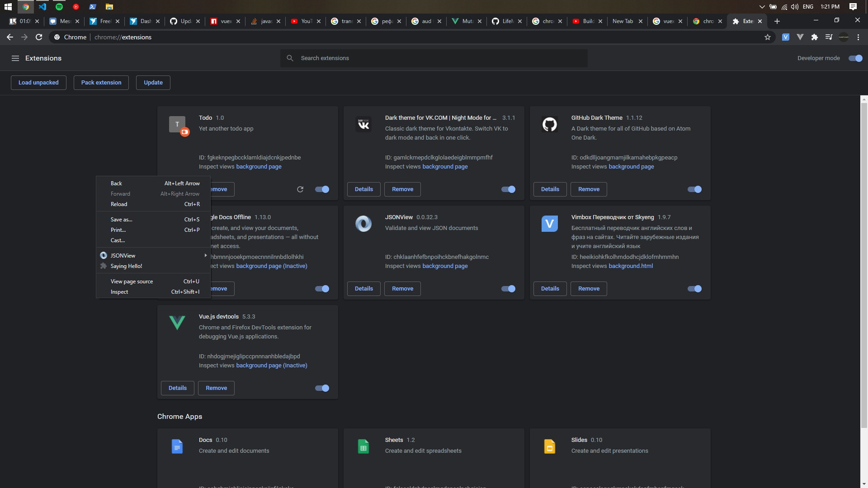Click the Vue.js devtools card logo
This screenshot has height=488, width=868.
coord(177,323)
